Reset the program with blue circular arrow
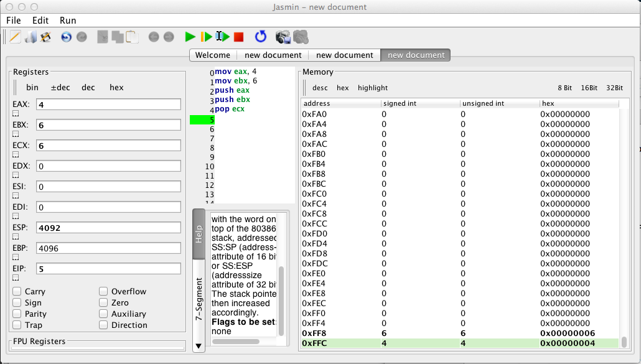The image size is (641, 364). tap(261, 37)
